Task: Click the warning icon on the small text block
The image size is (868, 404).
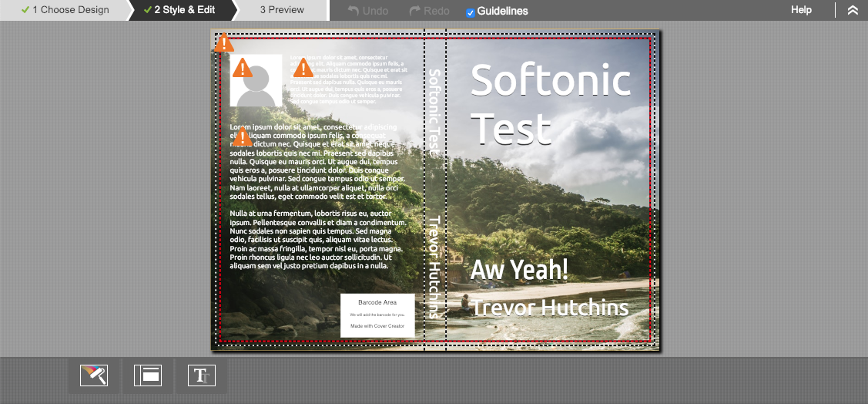Action: tap(303, 69)
